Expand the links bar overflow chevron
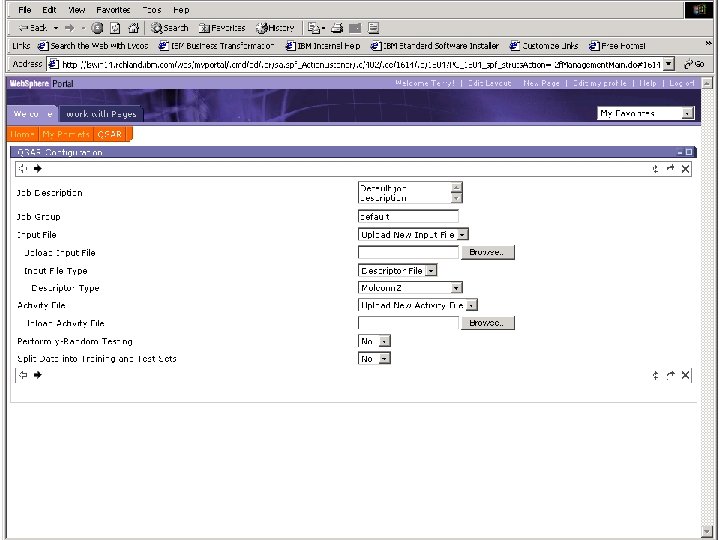720x540 pixels. (x=708, y=43)
